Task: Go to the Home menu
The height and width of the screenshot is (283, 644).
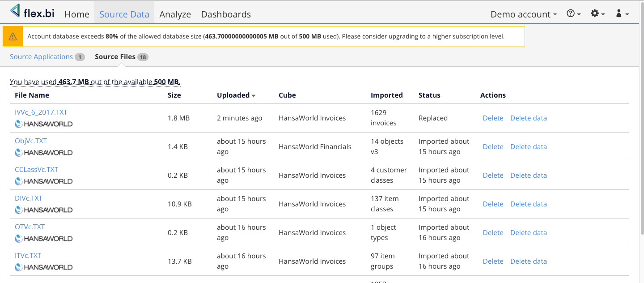Action: [77, 14]
